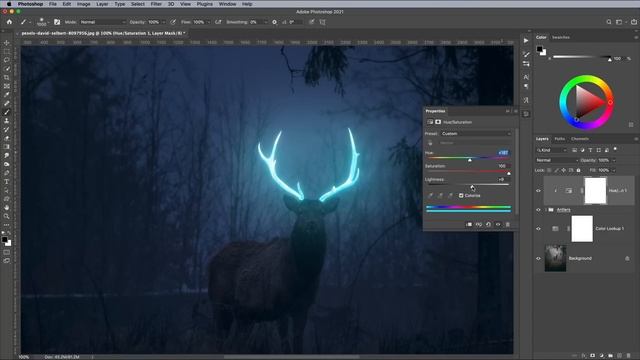Open the Kind filter dropdown in Layers
The image size is (640, 360).
coord(552,150)
